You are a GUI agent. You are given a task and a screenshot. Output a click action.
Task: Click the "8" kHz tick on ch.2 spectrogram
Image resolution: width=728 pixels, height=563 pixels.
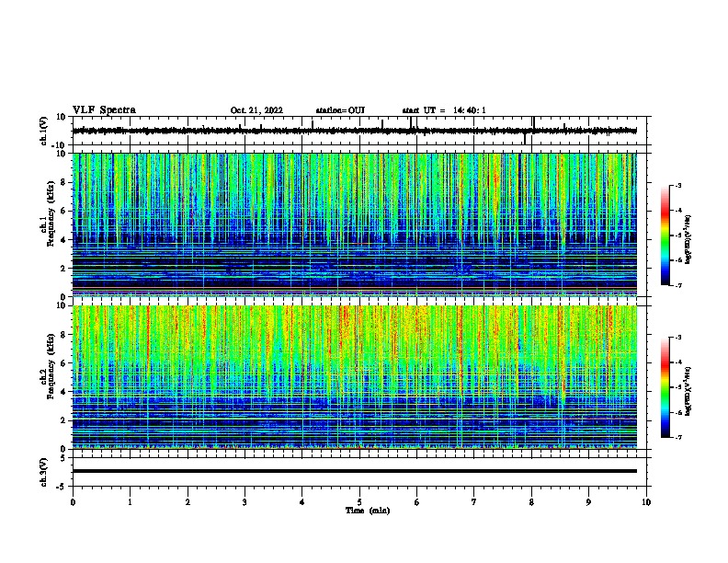[65, 335]
